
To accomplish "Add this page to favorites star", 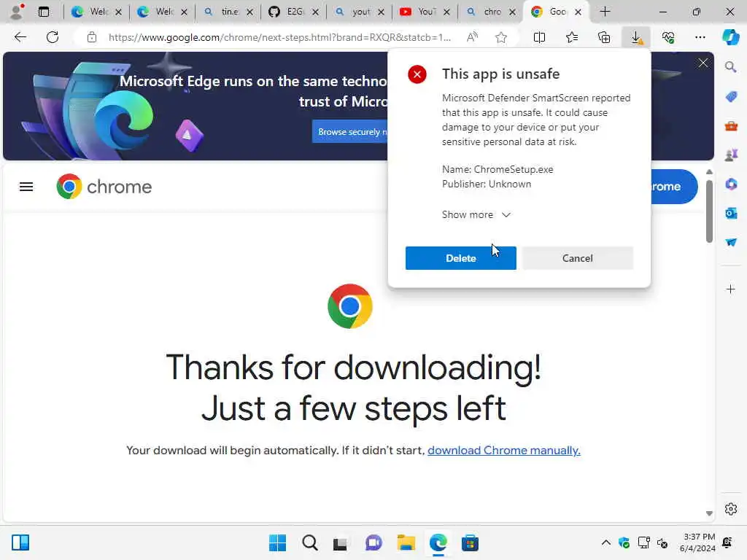I will click(x=500, y=37).
